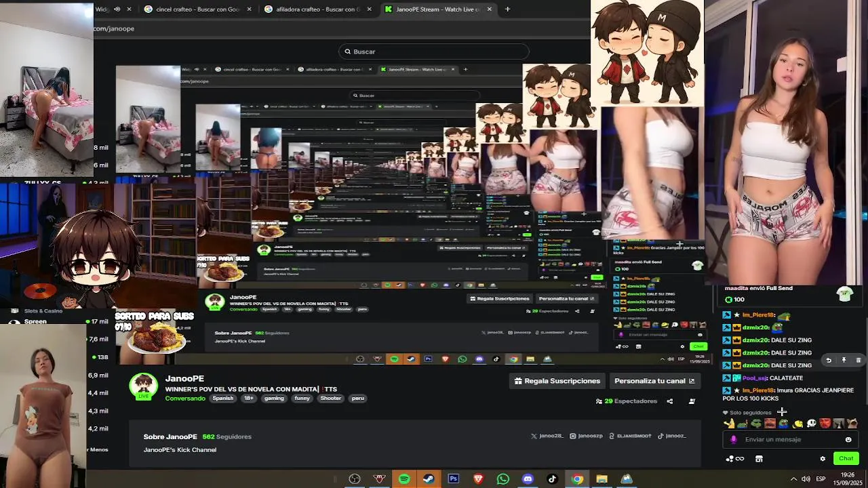
Task: Click the 18+ stream tag
Action: 248,399
